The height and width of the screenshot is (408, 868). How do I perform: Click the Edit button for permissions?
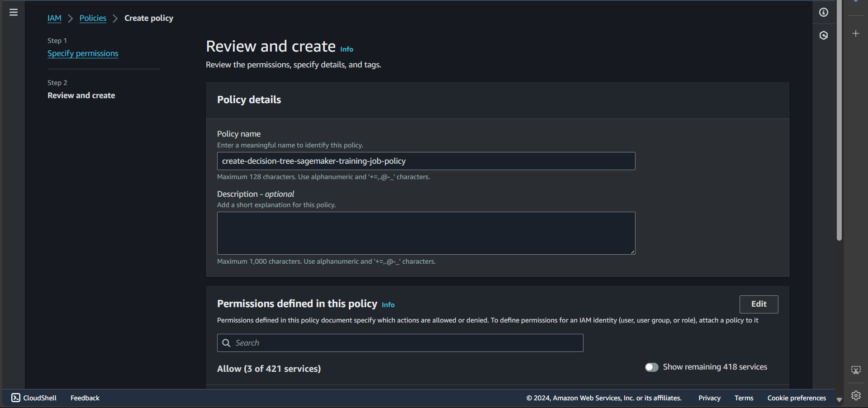coord(759,304)
